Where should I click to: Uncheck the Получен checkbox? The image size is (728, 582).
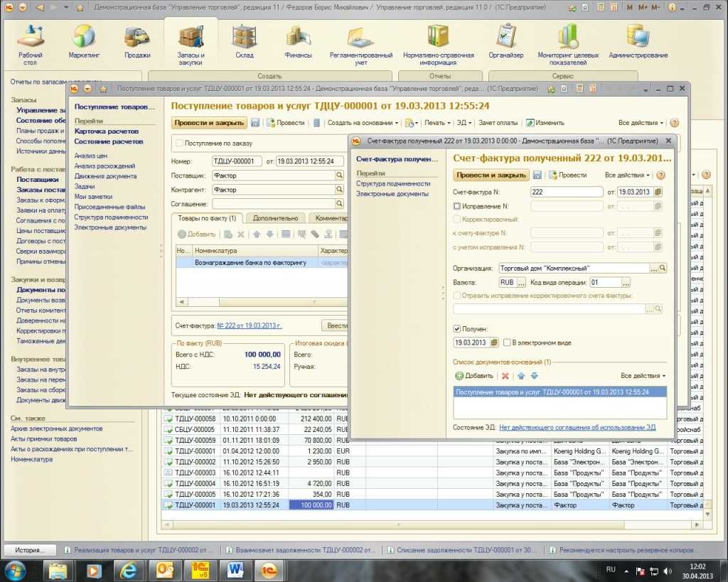click(457, 329)
